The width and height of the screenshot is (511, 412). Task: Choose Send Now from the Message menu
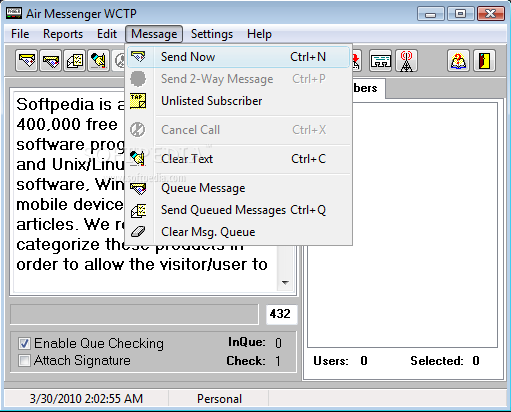coord(238,57)
